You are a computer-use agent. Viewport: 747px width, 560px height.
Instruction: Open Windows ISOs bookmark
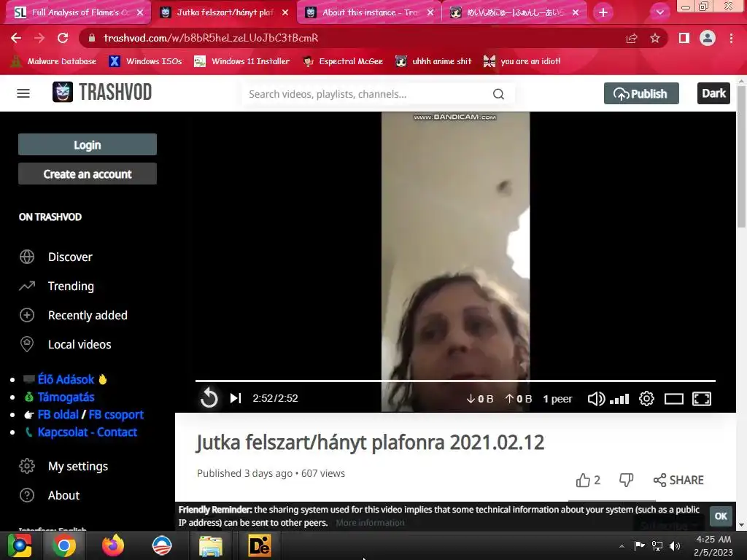pyautogui.click(x=145, y=61)
